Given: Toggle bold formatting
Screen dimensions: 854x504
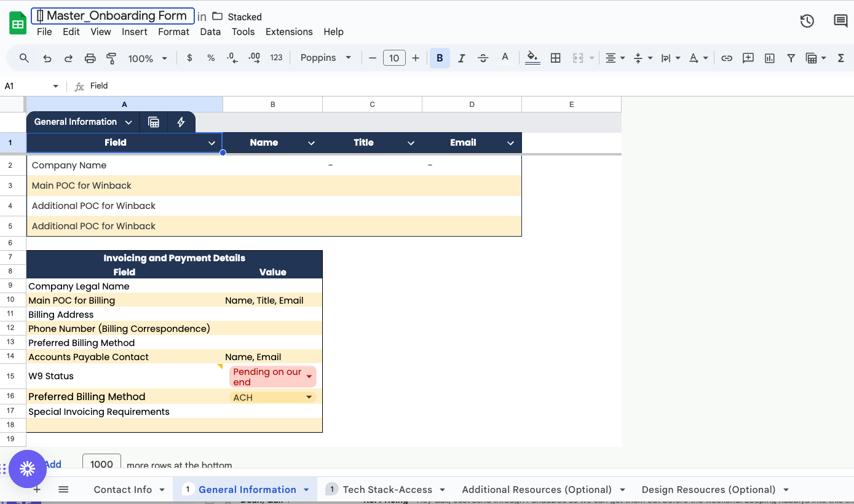Looking at the screenshot, I should 440,58.
